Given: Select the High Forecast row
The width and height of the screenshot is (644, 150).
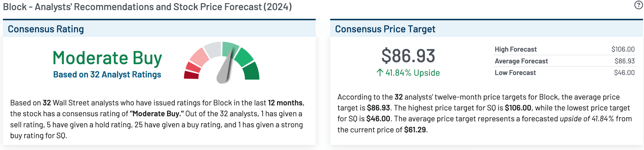Looking at the screenshot, I should (564, 49).
